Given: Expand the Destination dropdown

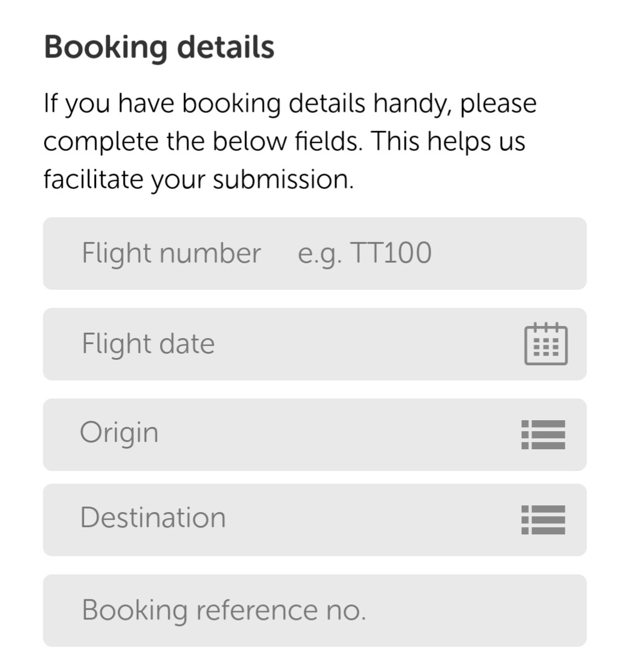Looking at the screenshot, I should 315,520.
